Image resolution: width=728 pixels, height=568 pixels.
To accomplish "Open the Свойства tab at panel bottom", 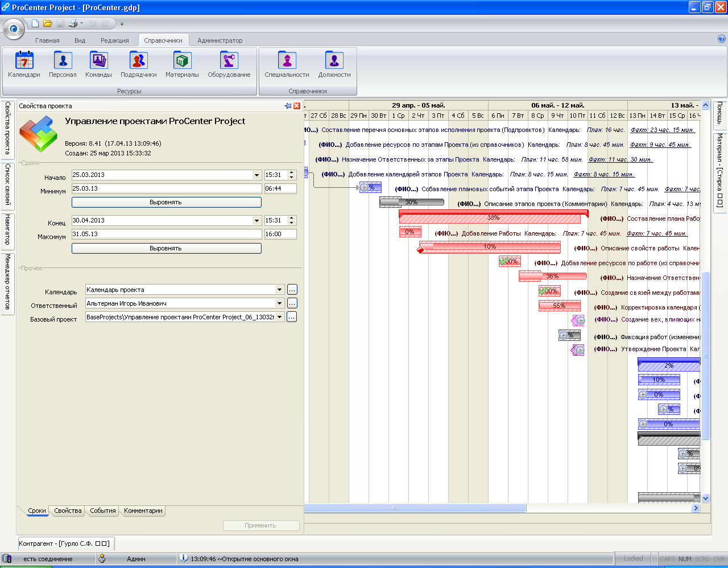I will (x=68, y=511).
